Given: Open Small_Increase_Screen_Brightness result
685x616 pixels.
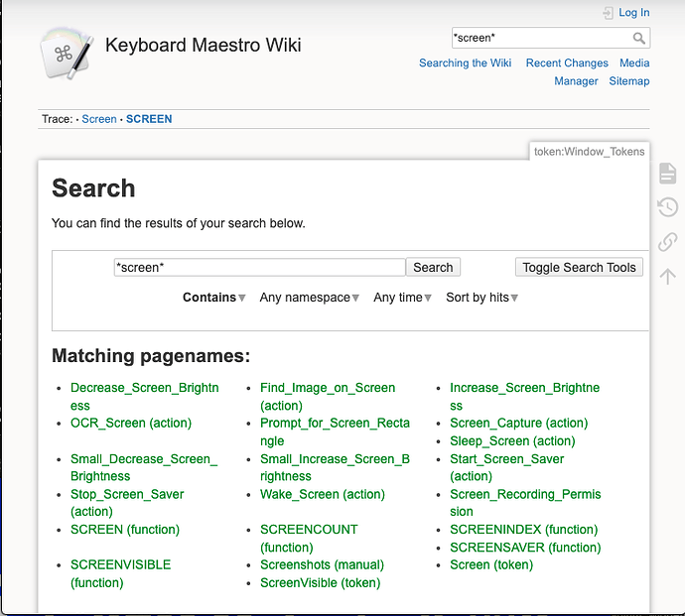Looking at the screenshot, I should (x=335, y=467).
